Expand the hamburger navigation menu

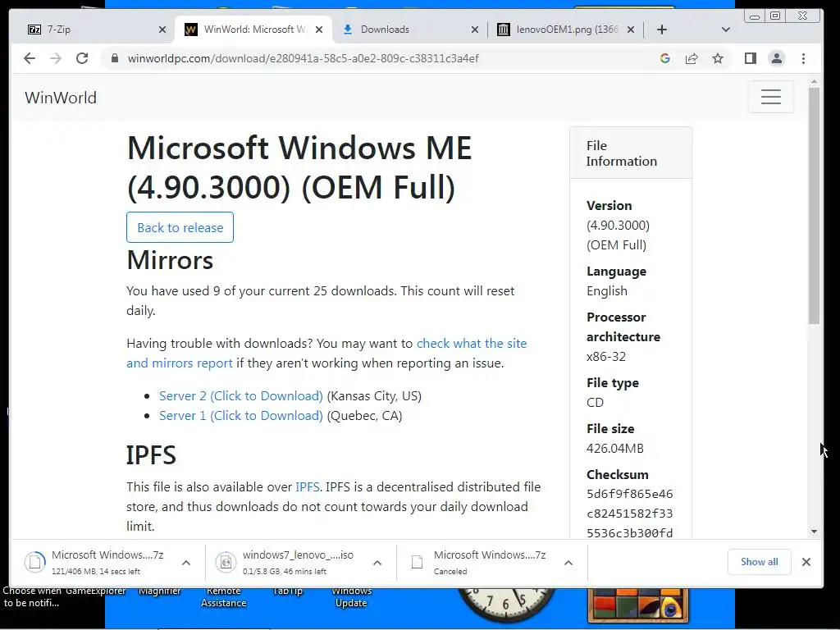[x=771, y=97]
